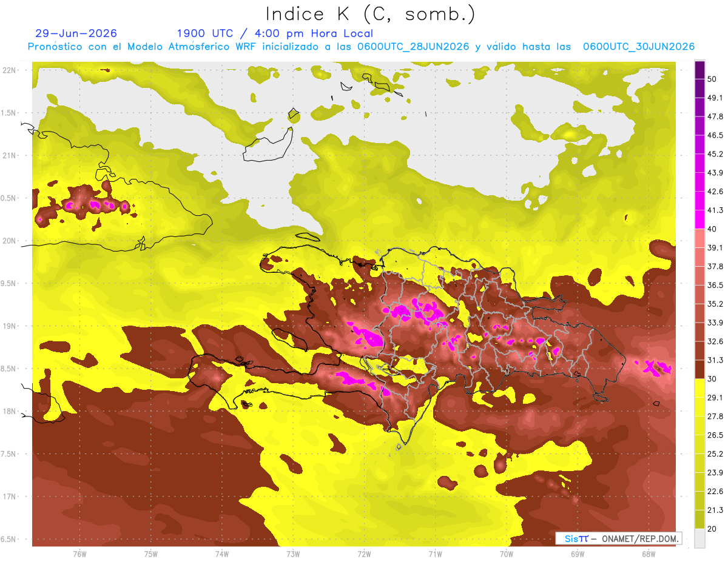Click the valid-until timestamp "0600UTC_30JUN2026"
This screenshot has width=728, height=562.
639,47
